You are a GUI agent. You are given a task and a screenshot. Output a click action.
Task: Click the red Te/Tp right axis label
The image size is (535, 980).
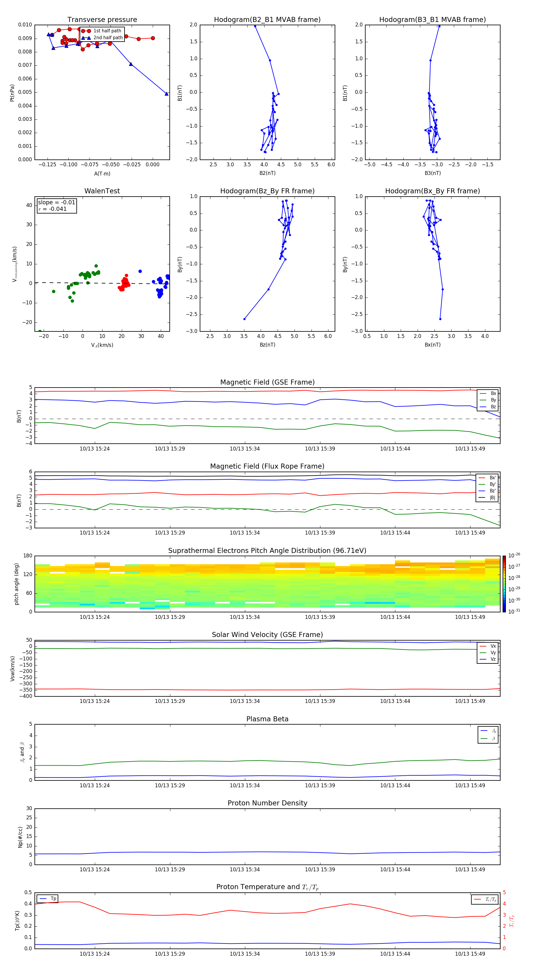(512, 921)
